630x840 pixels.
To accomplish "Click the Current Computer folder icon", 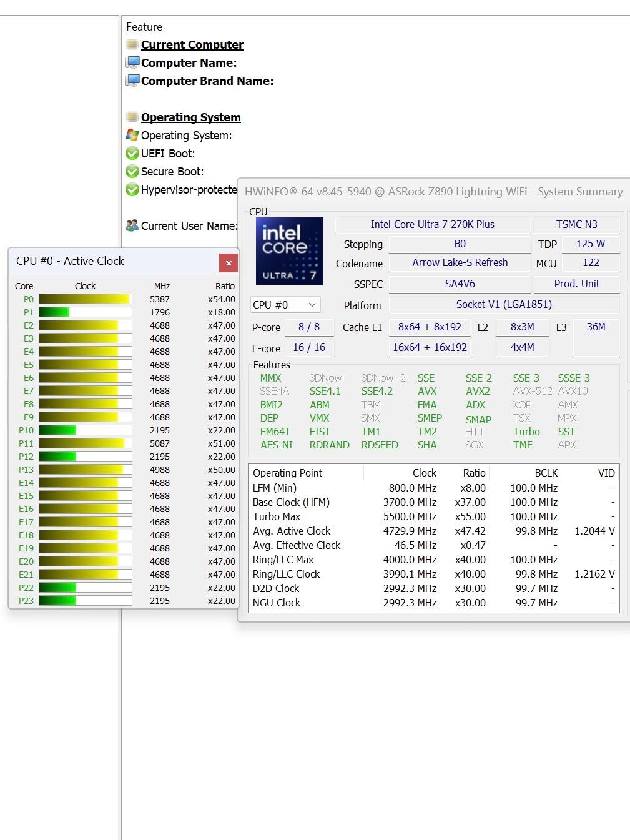I will 132,44.
